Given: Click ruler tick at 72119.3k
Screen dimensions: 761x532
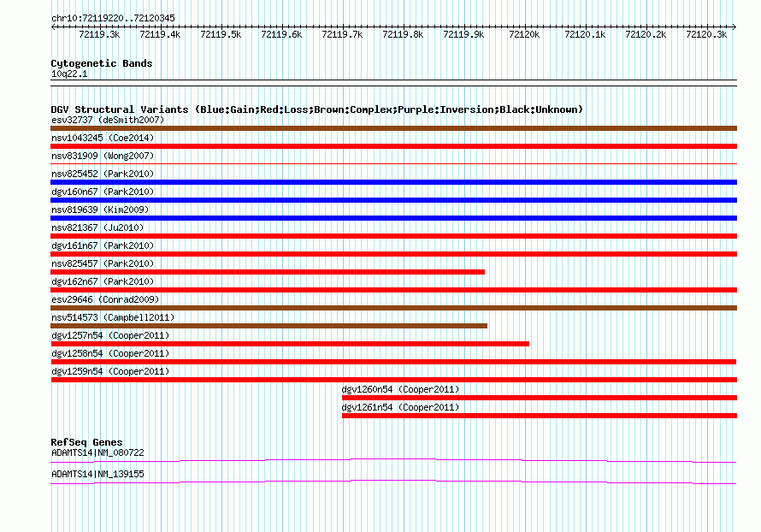Looking at the screenshot, I should 100,27.
